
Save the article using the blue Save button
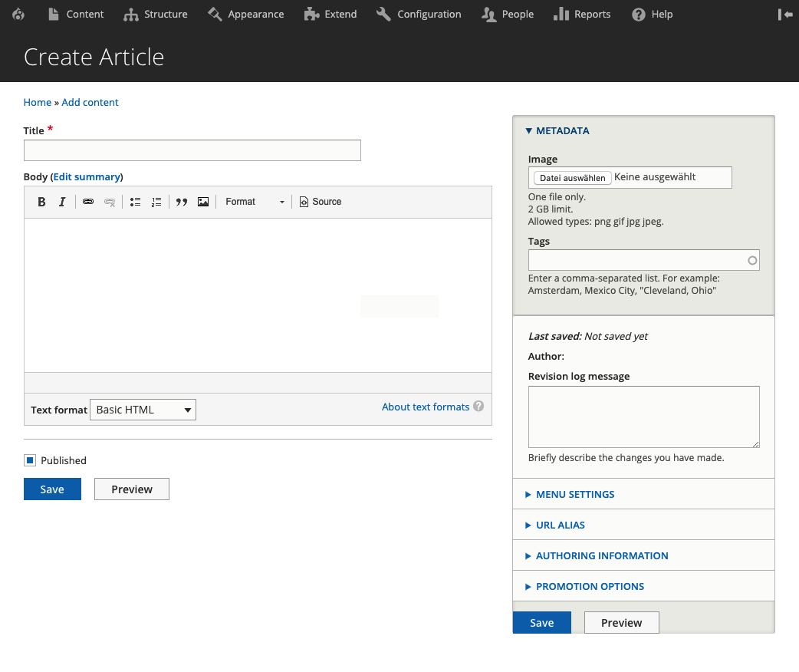[x=51, y=489]
